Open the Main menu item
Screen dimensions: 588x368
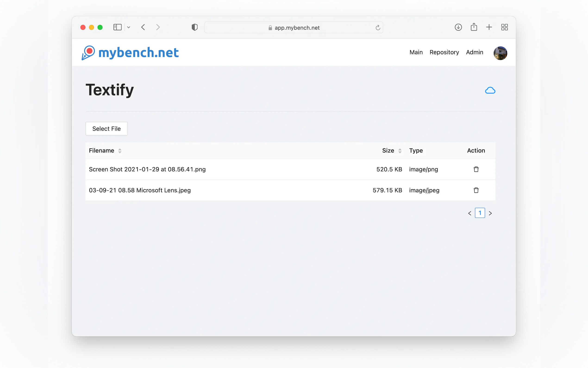pyautogui.click(x=416, y=52)
